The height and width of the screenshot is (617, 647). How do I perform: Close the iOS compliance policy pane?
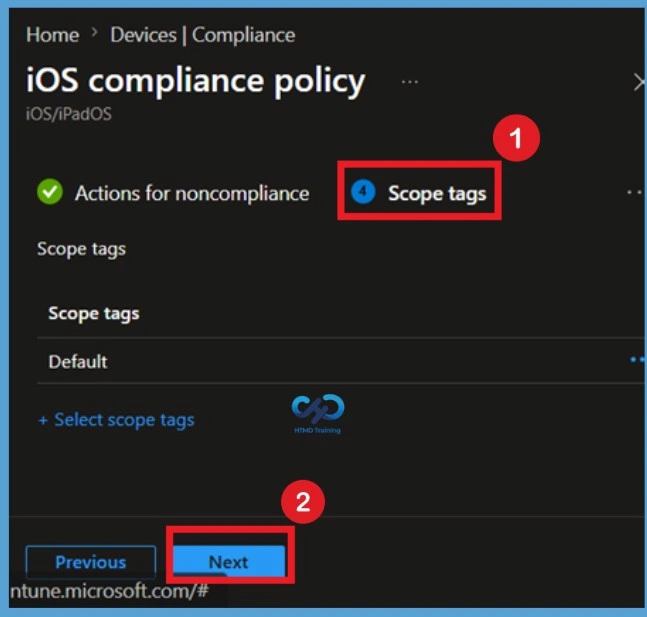[639, 82]
